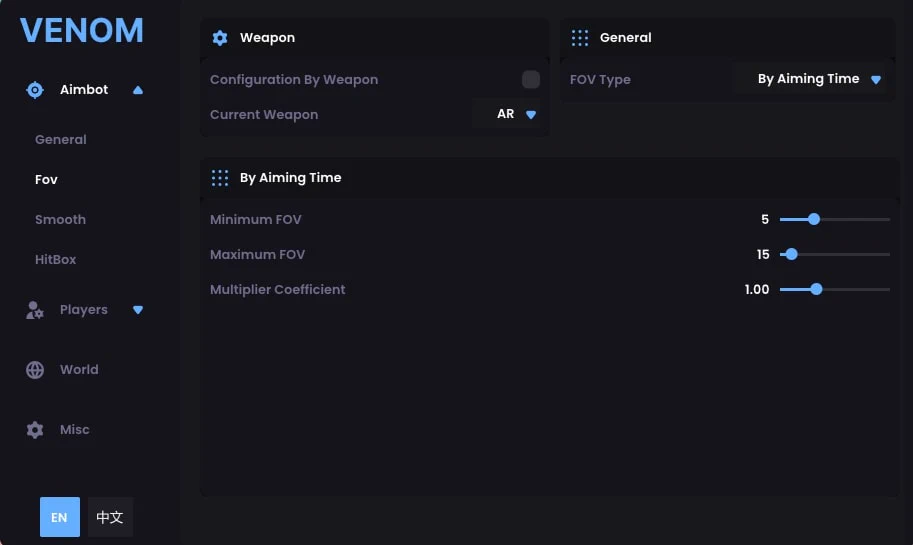Image resolution: width=913 pixels, height=545 pixels.
Task: Click the By Aiming Time panel grid icon
Action: 220,178
